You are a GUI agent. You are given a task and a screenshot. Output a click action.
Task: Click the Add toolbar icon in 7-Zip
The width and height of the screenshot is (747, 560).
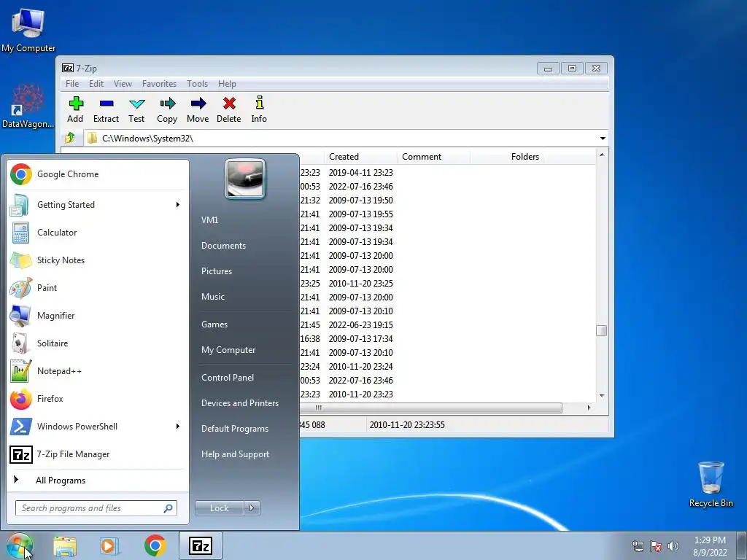(75, 109)
